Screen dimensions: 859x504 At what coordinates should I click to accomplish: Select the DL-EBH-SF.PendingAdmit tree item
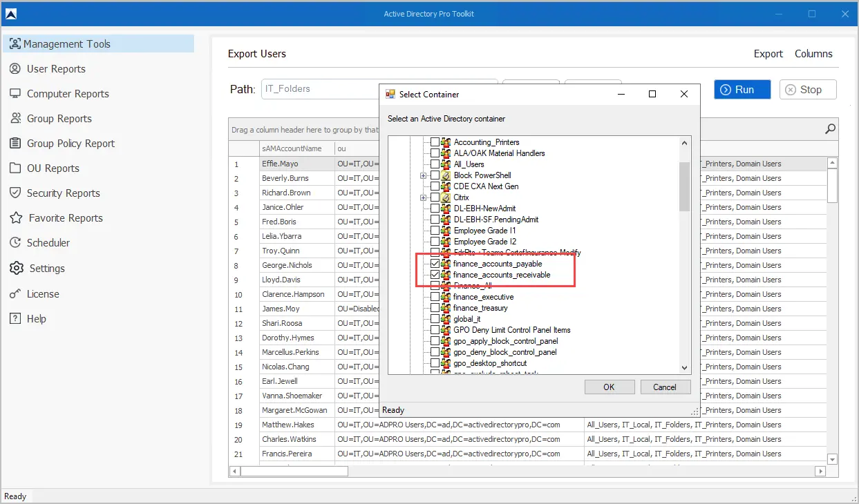(x=495, y=220)
